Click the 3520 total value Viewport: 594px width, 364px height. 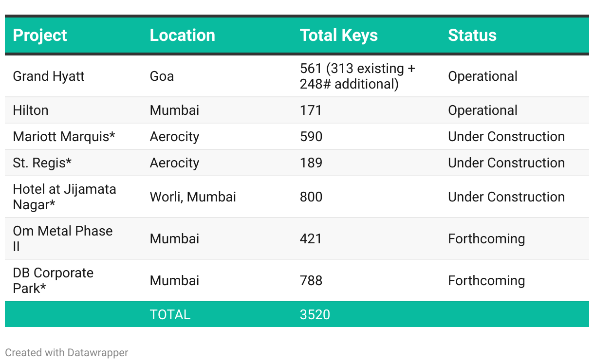point(315,314)
